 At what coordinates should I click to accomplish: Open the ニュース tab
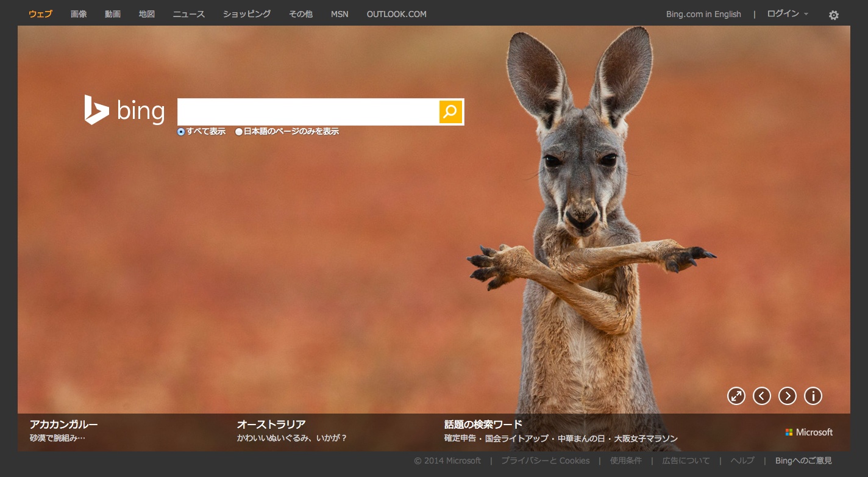pyautogui.click(x=189, y=14)
